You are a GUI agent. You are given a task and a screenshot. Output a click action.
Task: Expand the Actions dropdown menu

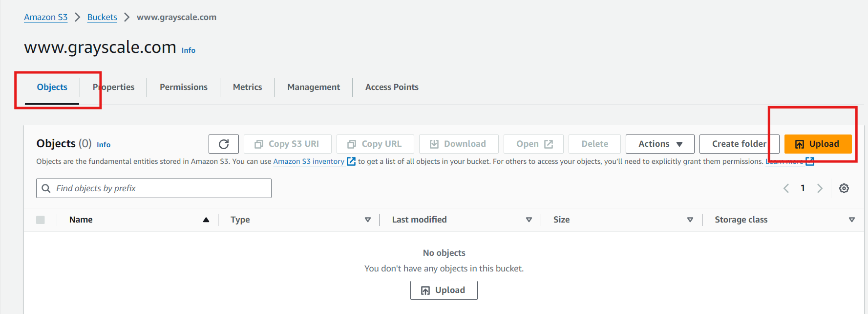coord(659,144)
